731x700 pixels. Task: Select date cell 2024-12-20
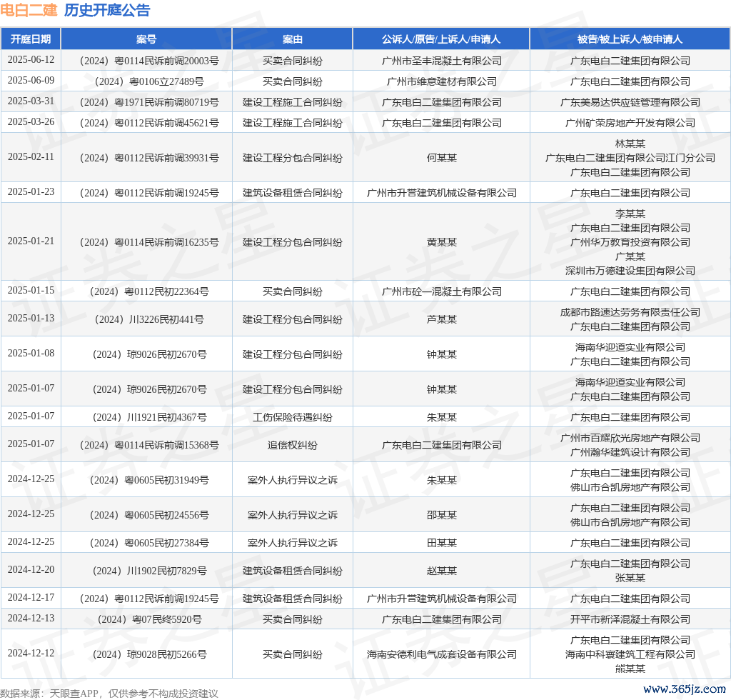point(31,569)
